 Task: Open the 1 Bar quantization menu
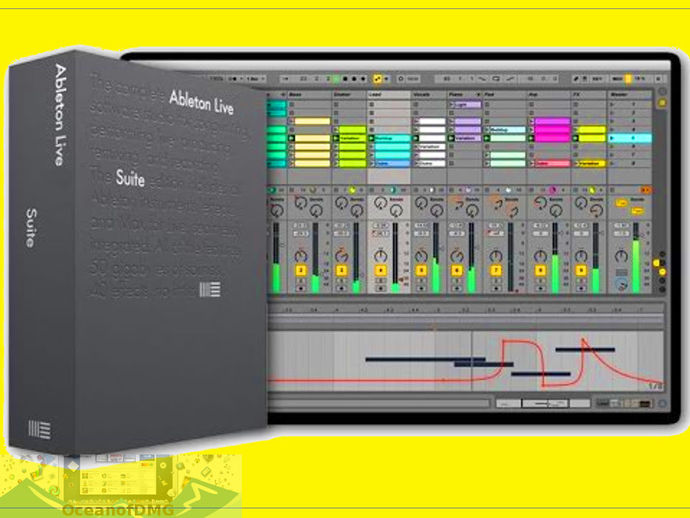point(255,79)
